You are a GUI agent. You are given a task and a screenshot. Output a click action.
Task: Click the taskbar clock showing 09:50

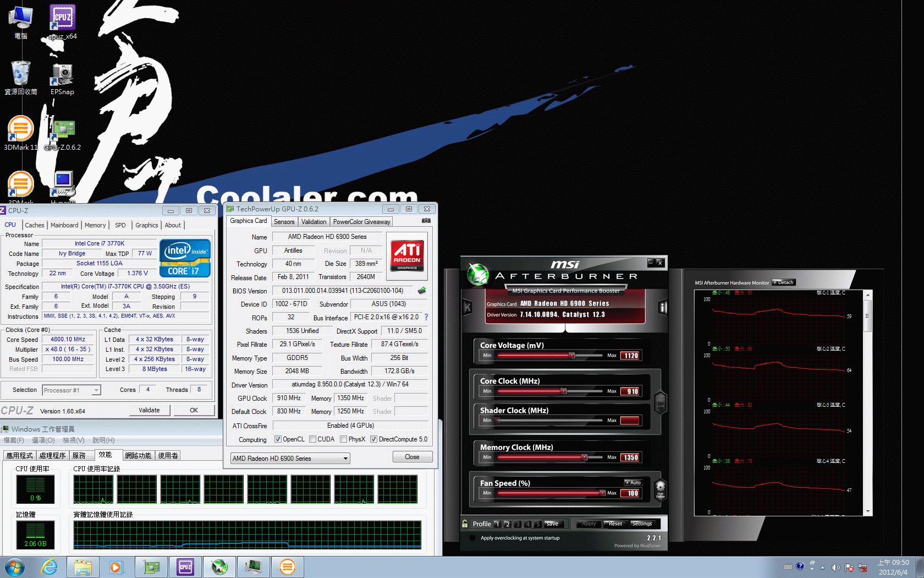(893, 567)
